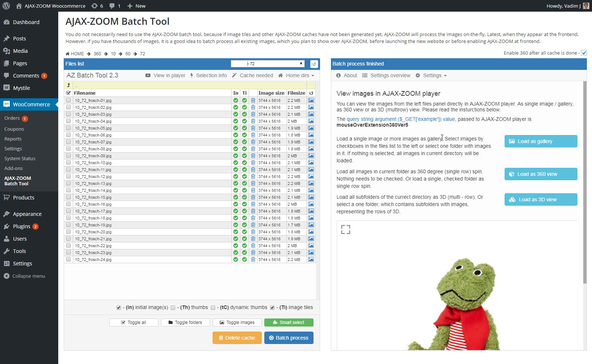Open the query string argument link
The height and width of the screenshot is (364, 592).
tap(401, 119)
